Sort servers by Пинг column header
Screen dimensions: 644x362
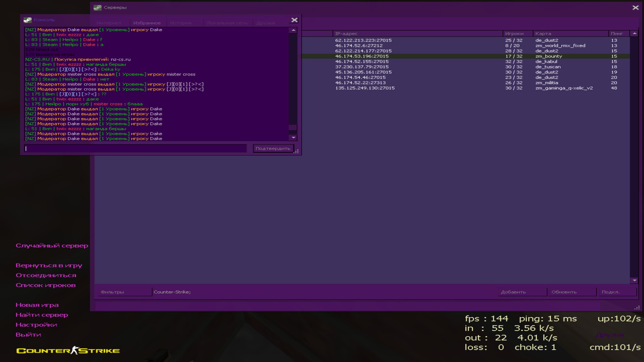click(x=617, y=34)
